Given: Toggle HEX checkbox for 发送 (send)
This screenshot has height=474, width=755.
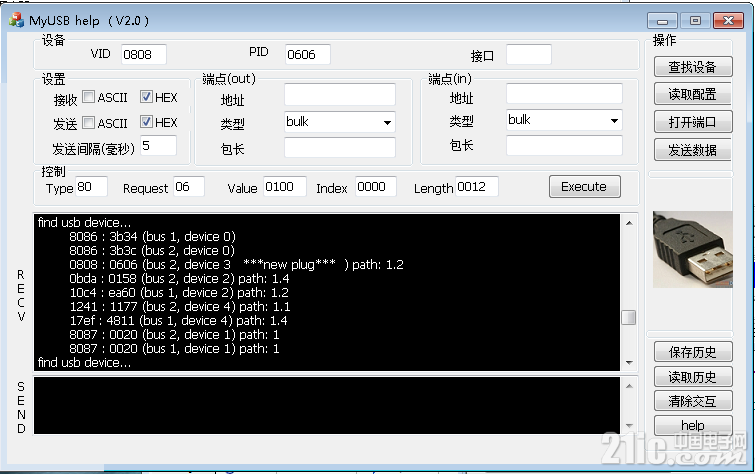Looking at the screenshot, I should point(146,121).
